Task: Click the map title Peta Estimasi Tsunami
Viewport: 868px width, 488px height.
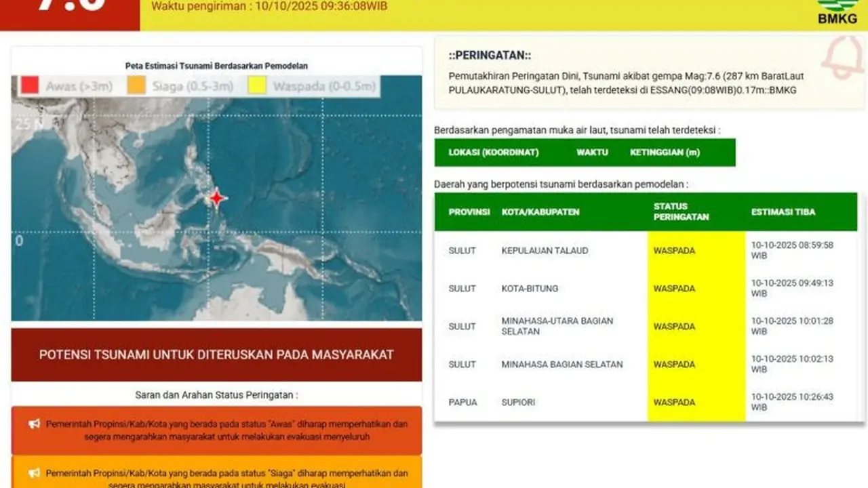Action: click(216, 66)
